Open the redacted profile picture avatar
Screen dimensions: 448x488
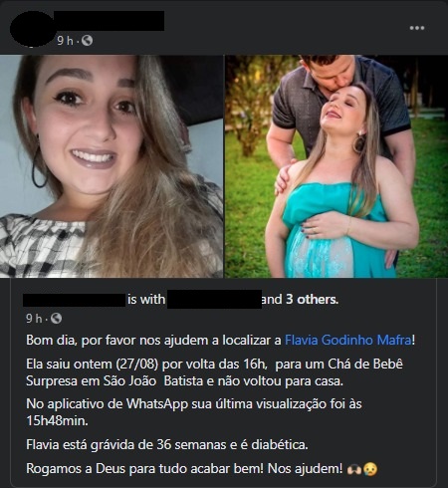click(x=32, y=29)
